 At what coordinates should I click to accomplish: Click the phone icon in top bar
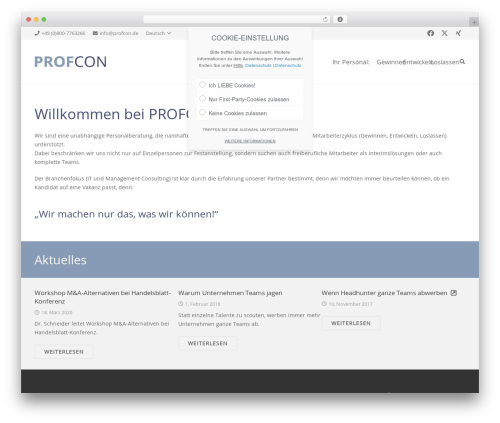37,33
